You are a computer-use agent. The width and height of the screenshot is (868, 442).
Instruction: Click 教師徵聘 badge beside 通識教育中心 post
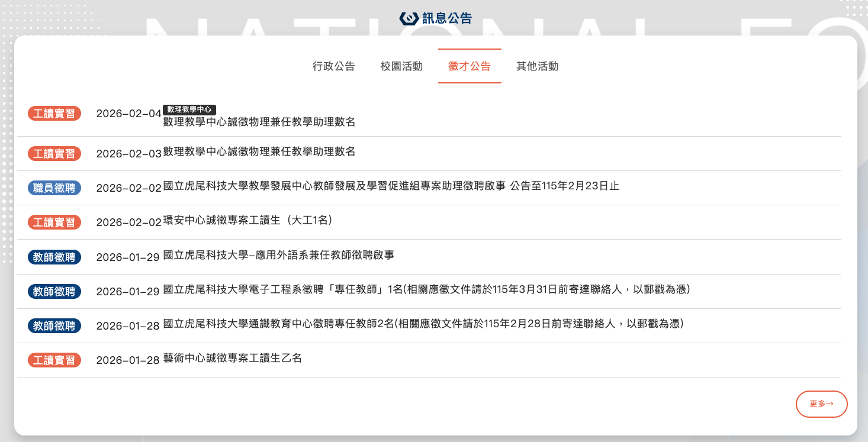(x=54, y=325)
